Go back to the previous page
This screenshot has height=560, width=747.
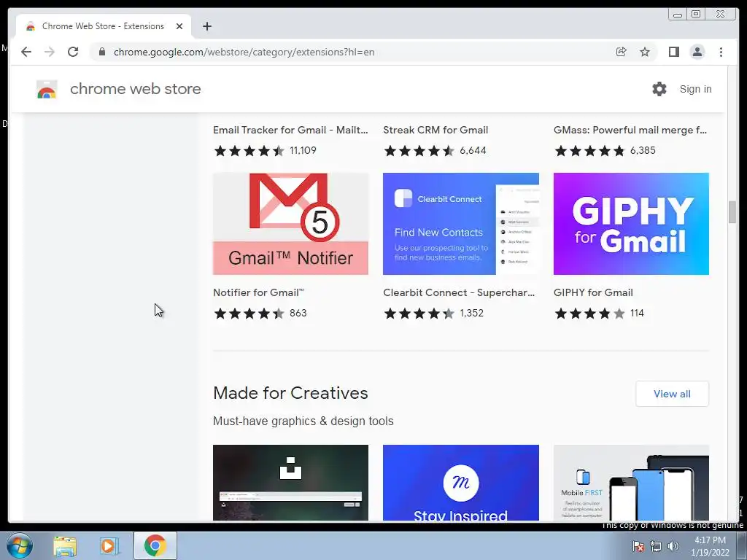tap(26, 52)
